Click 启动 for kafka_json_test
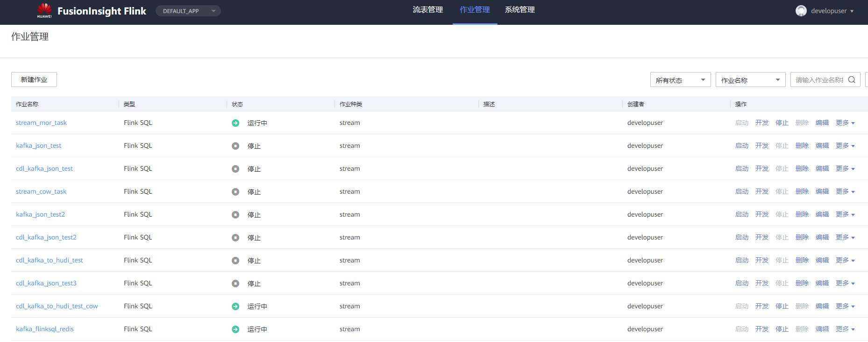 742,146
